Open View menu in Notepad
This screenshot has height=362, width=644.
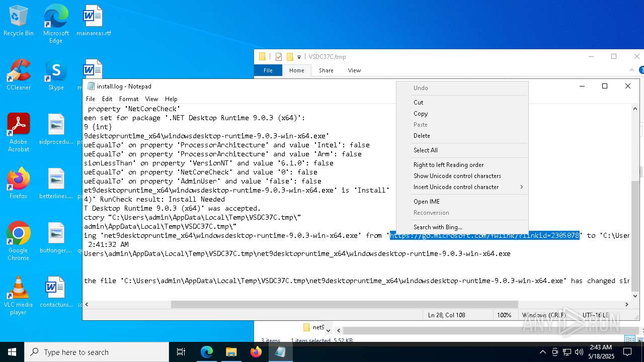click(x=151, y=99)
